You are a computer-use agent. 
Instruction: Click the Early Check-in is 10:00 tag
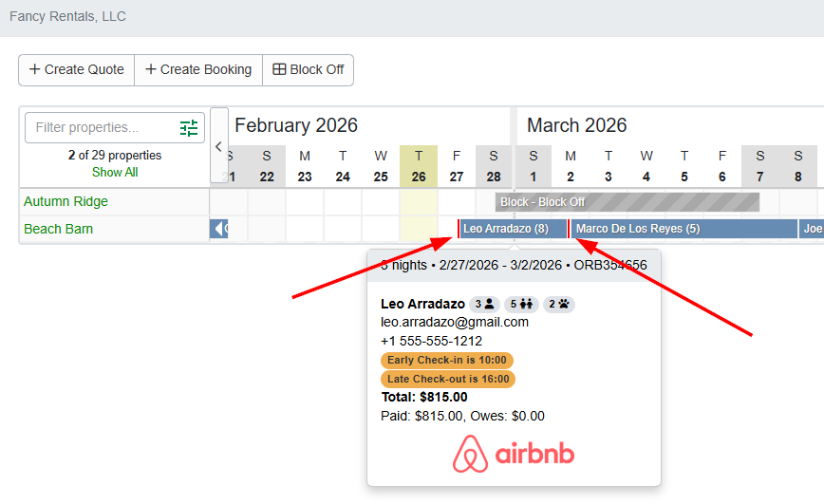[x=447, y=361]
